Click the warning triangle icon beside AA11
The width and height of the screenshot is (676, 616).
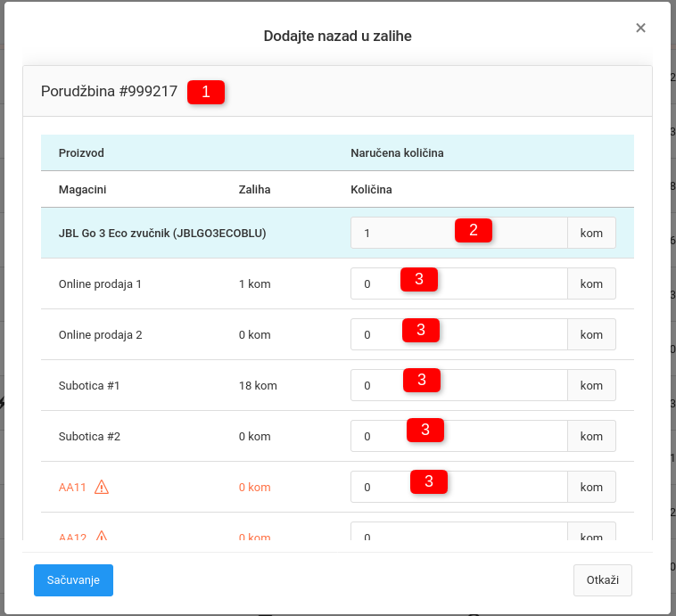(x=102, y=487)
